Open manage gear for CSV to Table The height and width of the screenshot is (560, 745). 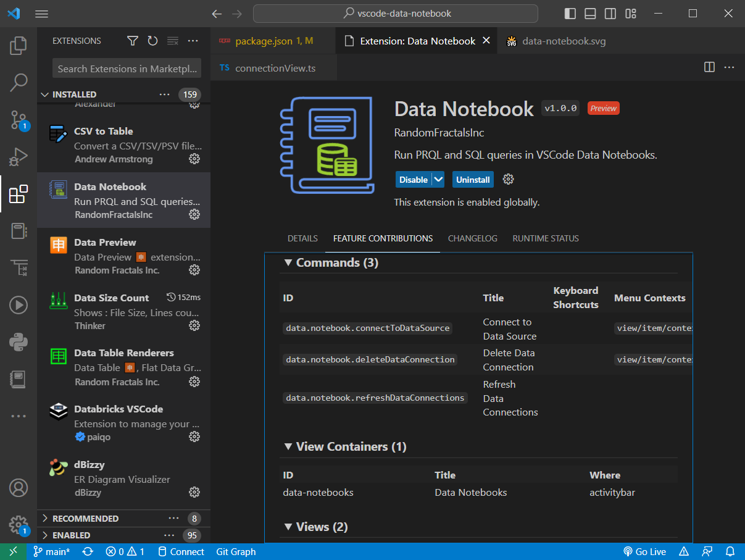click(194, 159)
